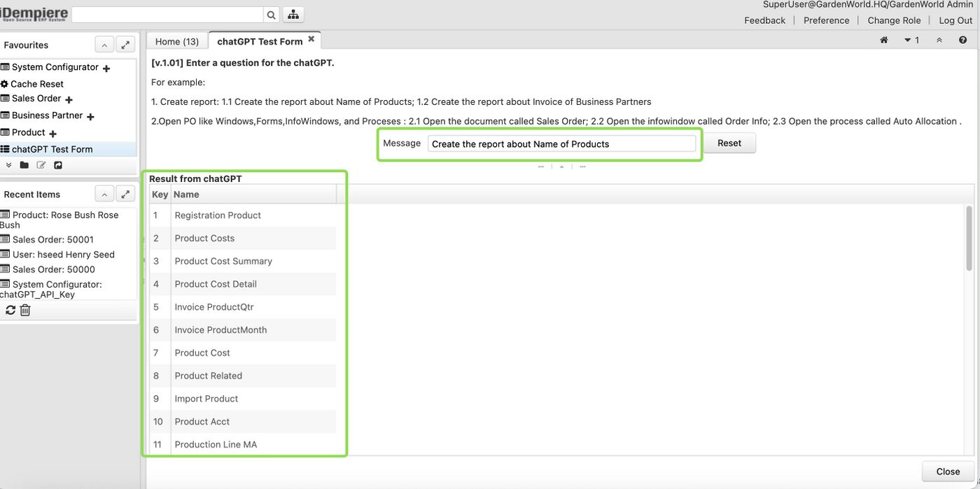
Task: Click the Home icon in the top right
Action: click(x=883, y=40)
